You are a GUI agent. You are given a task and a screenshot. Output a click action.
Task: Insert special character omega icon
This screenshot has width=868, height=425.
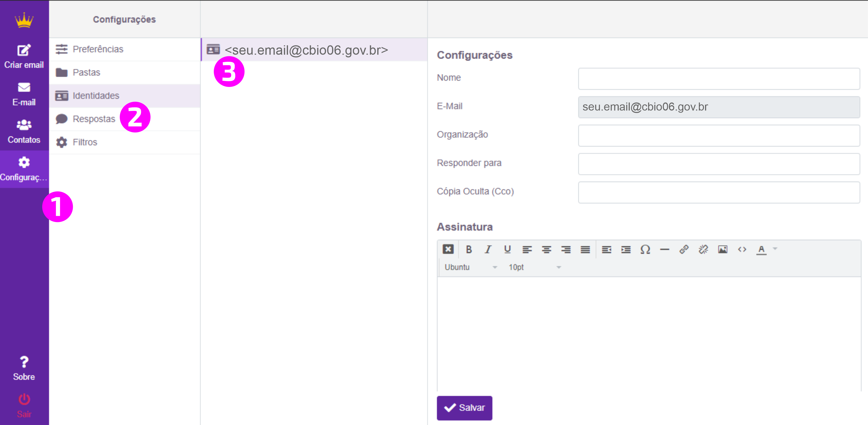[x=645, y=249]
